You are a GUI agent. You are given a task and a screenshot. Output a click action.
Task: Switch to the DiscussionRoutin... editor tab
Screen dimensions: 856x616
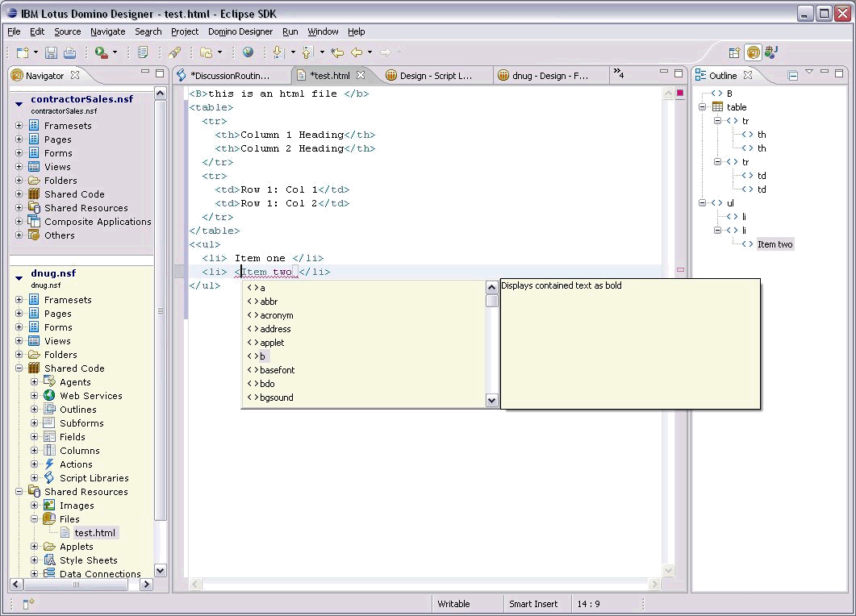230,76
